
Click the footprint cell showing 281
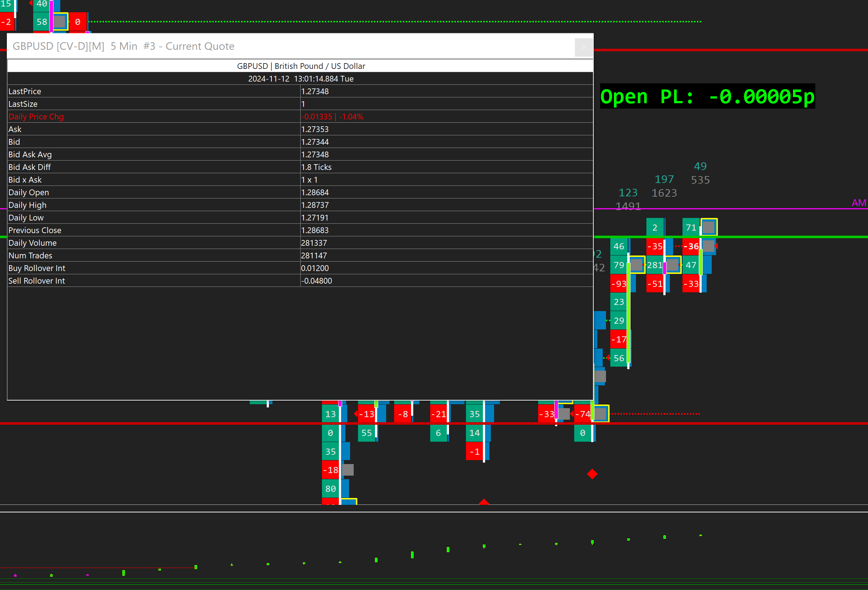coord(654,265)
